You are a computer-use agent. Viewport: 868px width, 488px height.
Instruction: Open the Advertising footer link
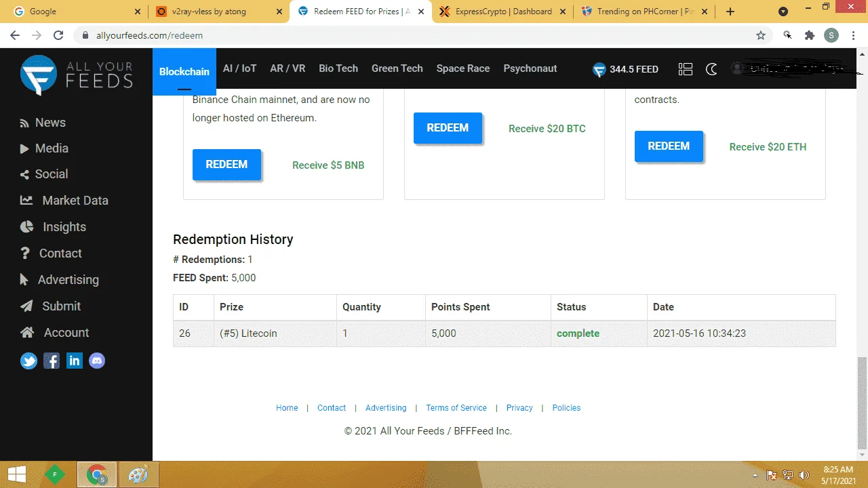[386, 408]
